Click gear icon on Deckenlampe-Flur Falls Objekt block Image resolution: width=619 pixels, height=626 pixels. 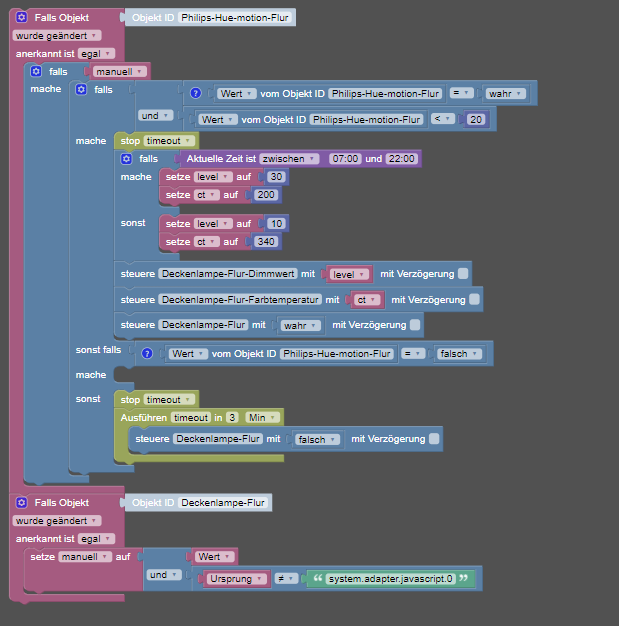click(x=22, y=502)
